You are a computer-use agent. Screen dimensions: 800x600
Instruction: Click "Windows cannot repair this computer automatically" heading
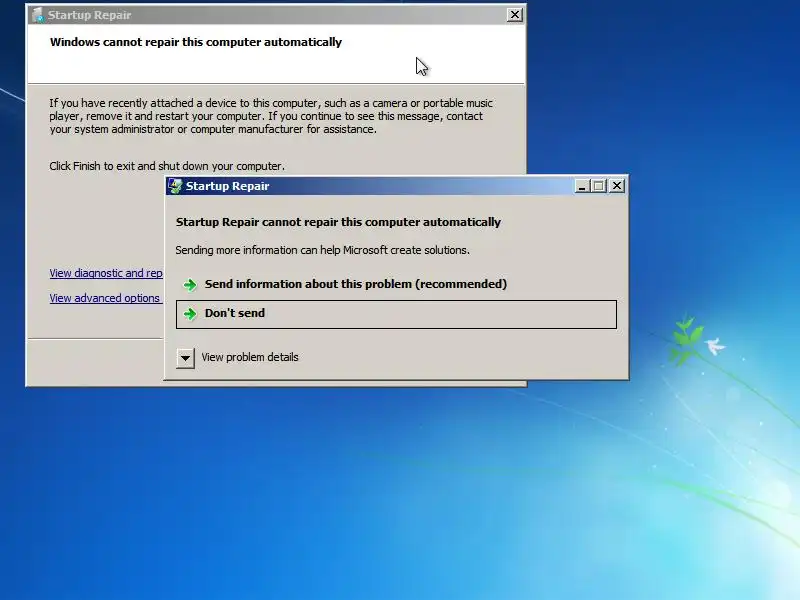[x=196, y=42]
